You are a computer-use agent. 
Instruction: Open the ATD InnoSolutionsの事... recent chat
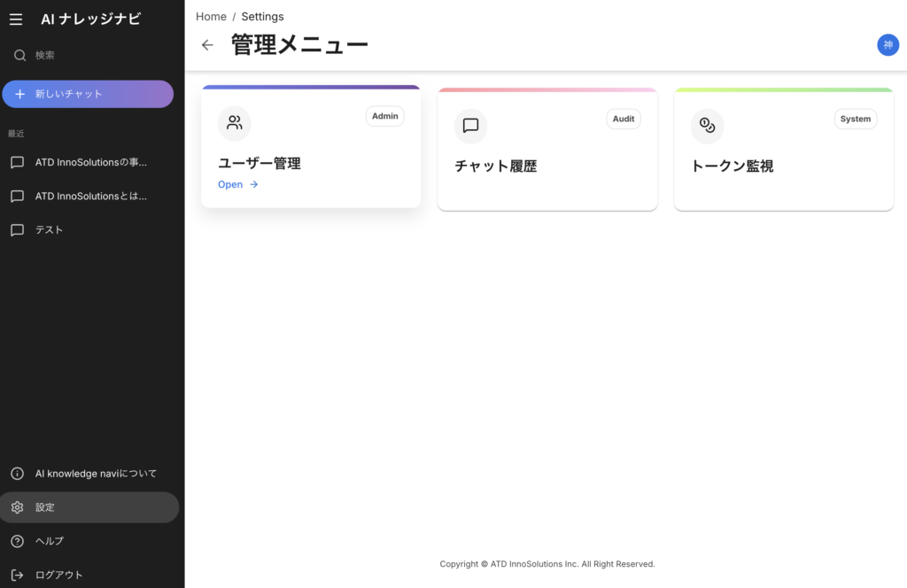(x=90, y=162)
